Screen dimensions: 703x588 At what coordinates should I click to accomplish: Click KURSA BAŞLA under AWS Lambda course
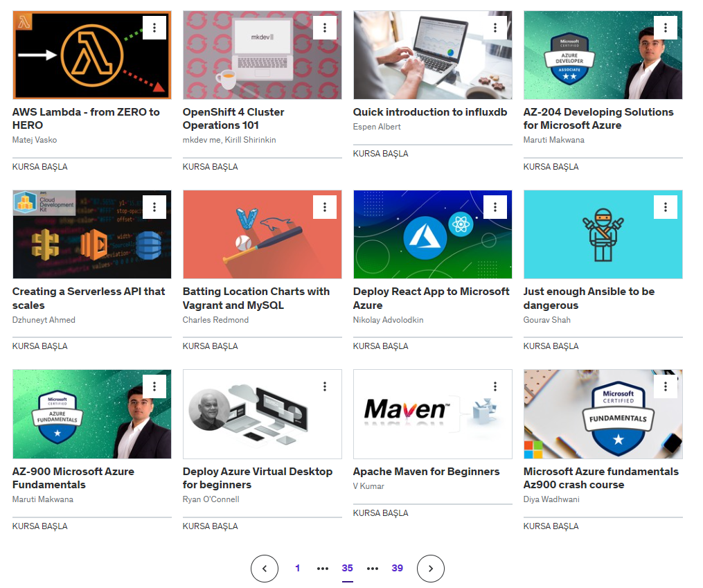(40, 167)
